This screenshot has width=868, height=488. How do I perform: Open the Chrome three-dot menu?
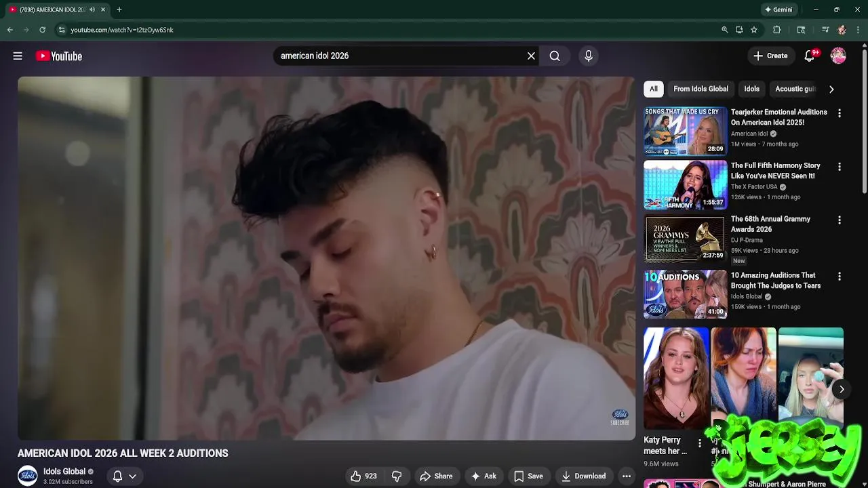click(859, 30)
